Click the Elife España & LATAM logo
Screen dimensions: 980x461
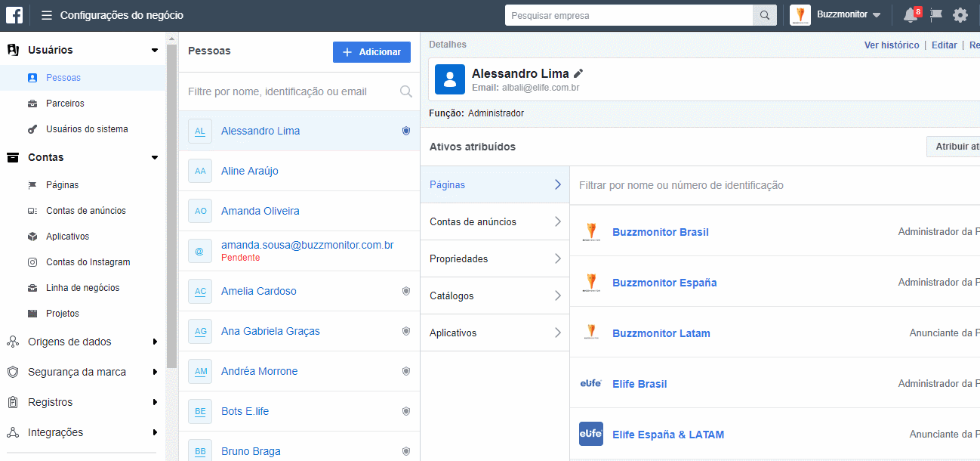(590, 434)
